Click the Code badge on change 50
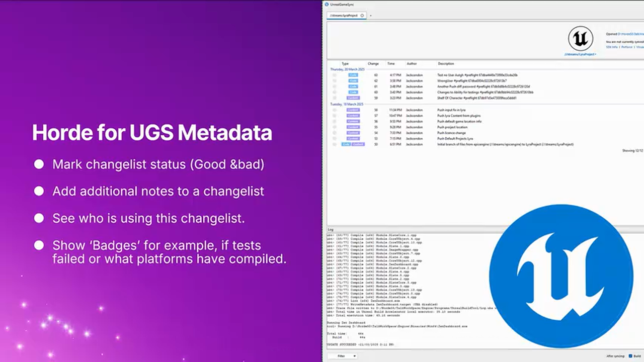This screenshot has width=644, height=362. tap(346, 144)
